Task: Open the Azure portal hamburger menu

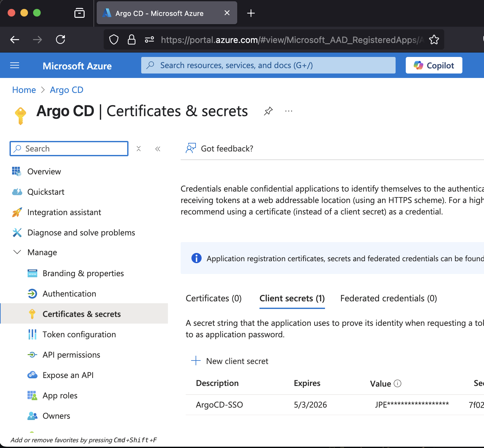Action: pos(15,65)
